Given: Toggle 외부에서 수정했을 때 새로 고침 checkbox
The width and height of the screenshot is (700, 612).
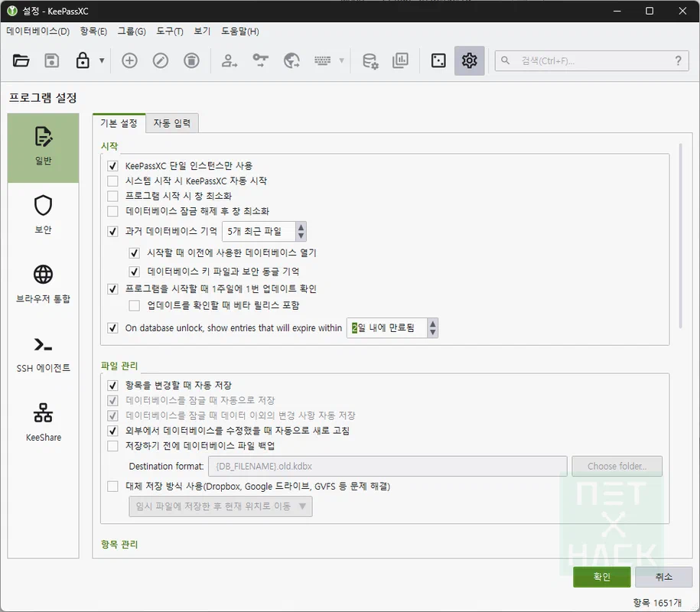Looking at the screenshot, I should point(112,431).
